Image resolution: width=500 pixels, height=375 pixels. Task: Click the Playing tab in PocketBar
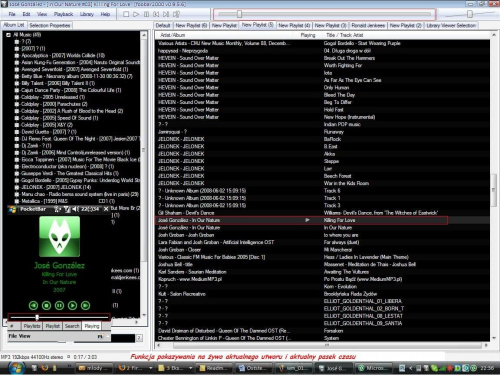click(x=92, y=326)
